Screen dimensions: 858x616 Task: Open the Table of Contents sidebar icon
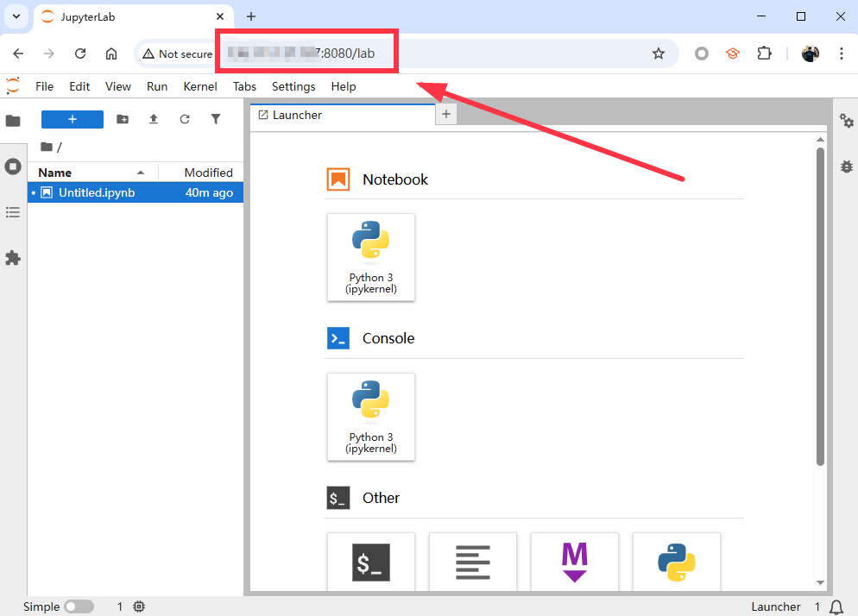(13, 212)
